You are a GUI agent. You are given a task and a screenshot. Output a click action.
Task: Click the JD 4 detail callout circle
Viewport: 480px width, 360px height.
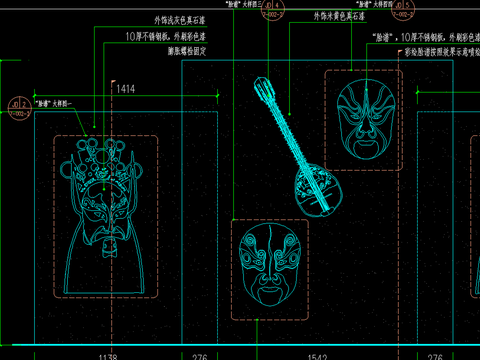(x=273, y=9)
